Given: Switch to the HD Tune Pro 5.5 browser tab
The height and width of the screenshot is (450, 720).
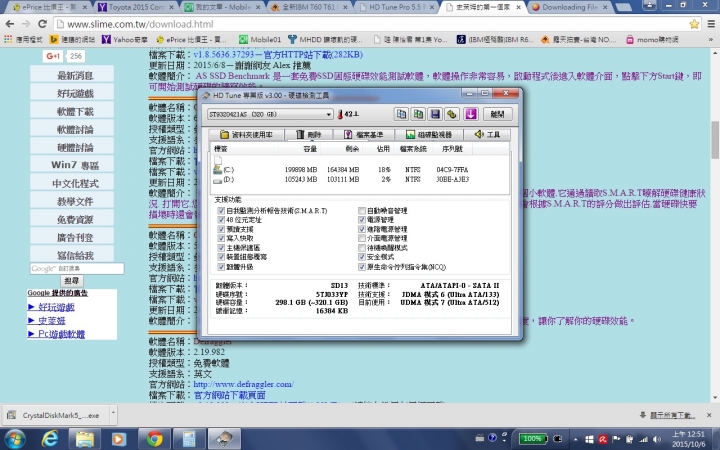Looking at the screenshot, I should [x=397, y=7].
